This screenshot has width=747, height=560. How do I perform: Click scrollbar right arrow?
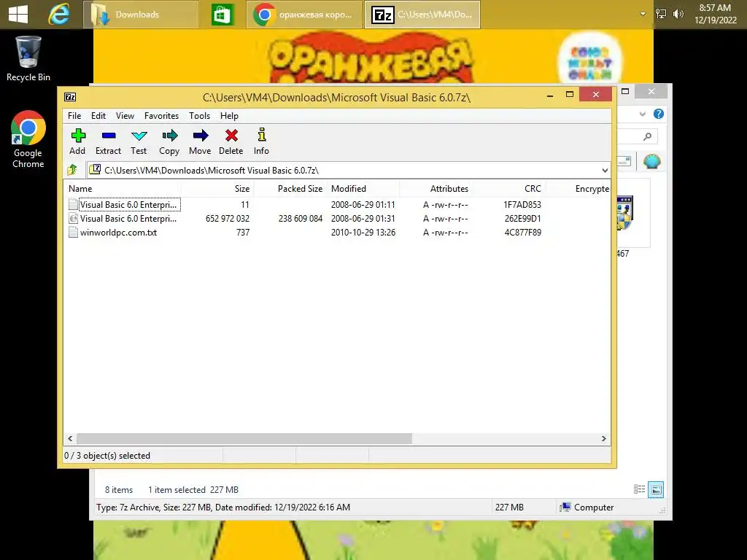click(603, 438)
